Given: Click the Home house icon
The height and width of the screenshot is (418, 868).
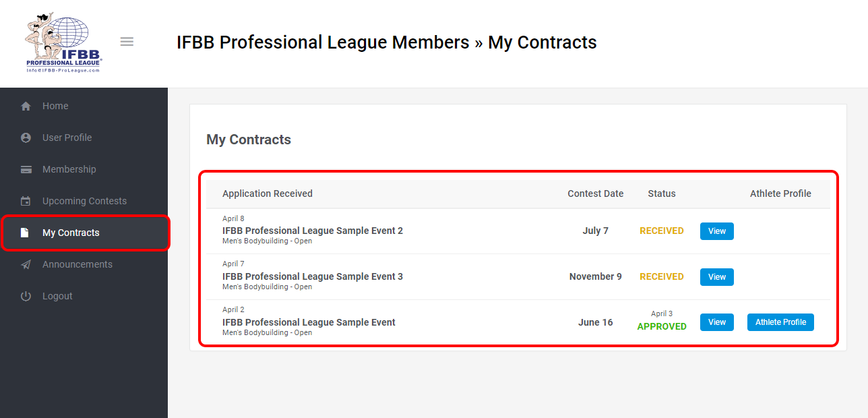Looking at the screenshot, I should pos(26,106).
